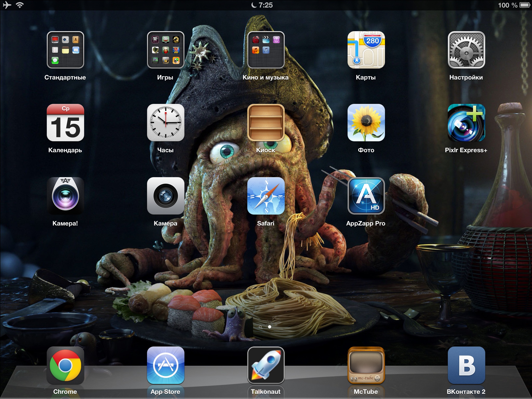
Task: Open the Камера! camera app
Action: click(x=65, y=196)
